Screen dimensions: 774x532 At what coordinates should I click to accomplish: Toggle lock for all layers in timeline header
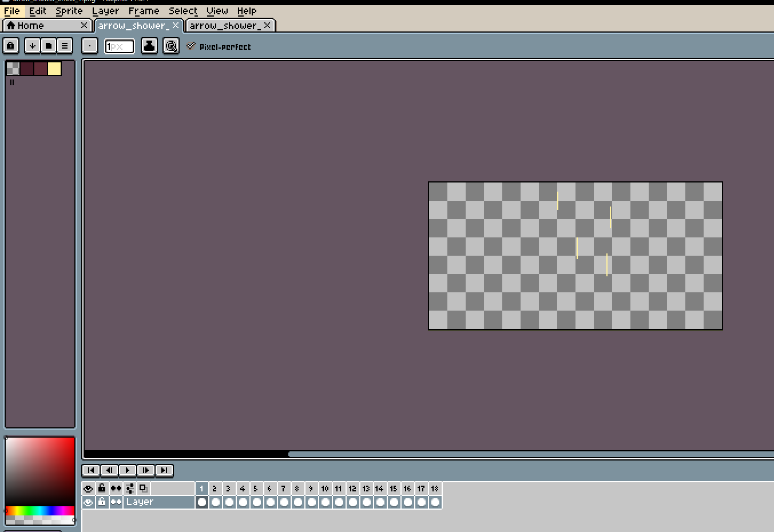tap(102, 489)
